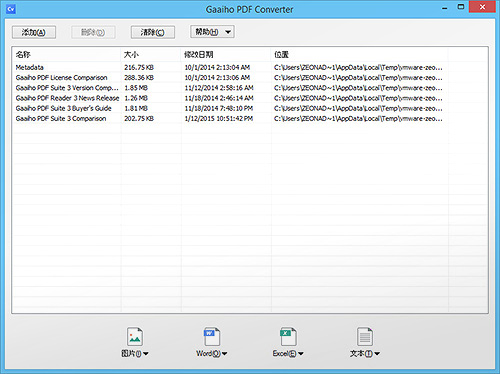Click the Gaaiho PDF Converter app icon

tap(11, 9)
